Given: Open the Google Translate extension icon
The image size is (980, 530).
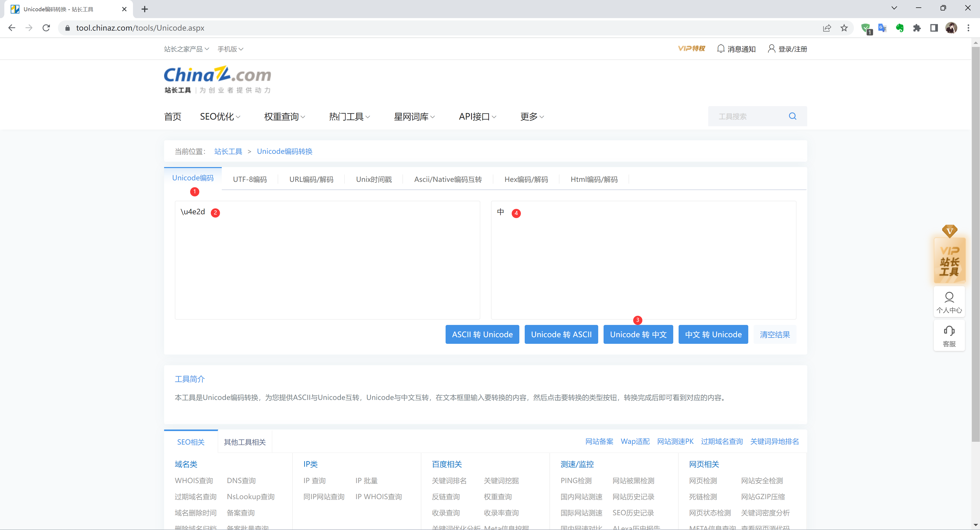Looking at the screenshot, I should tap(883, 28).
